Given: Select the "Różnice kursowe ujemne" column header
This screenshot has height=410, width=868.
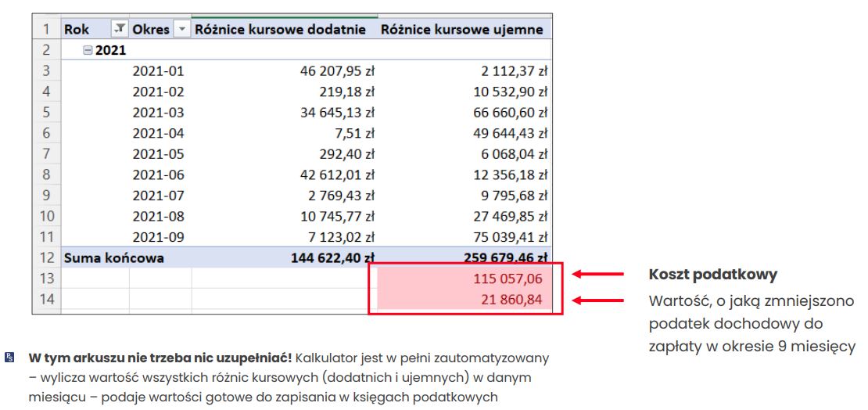Looking at the screenshot, I should coord(461,29).
